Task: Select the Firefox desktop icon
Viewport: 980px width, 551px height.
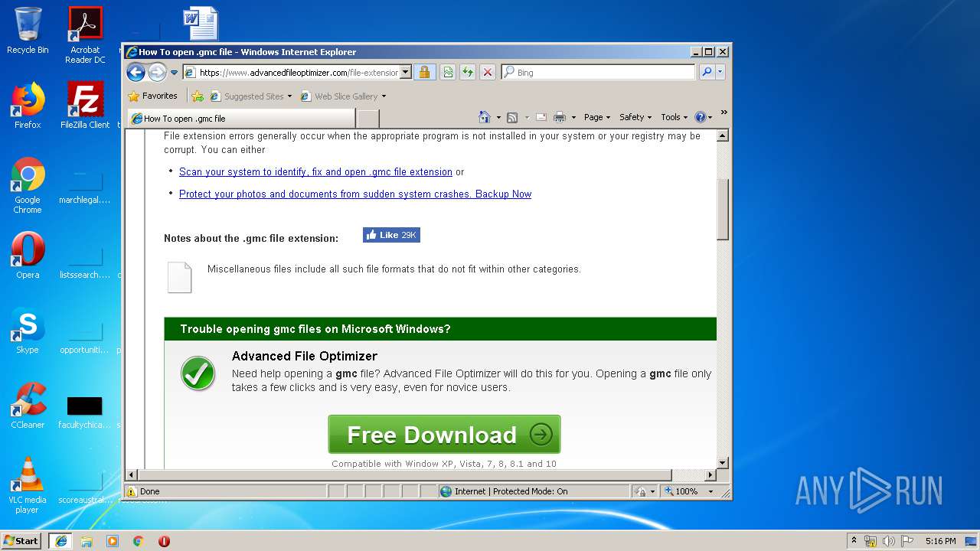Action: pyautogui.click(x=28, y=105)
